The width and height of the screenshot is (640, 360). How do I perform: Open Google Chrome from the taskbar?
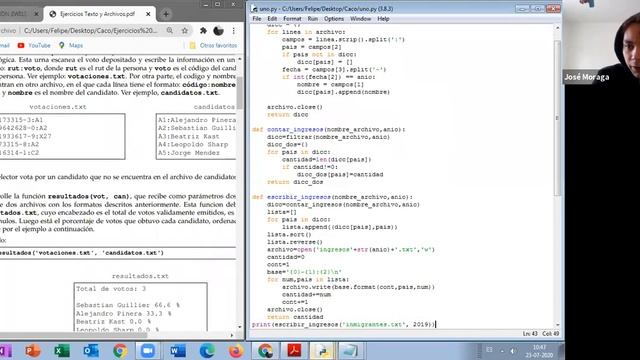pos(120,351)
